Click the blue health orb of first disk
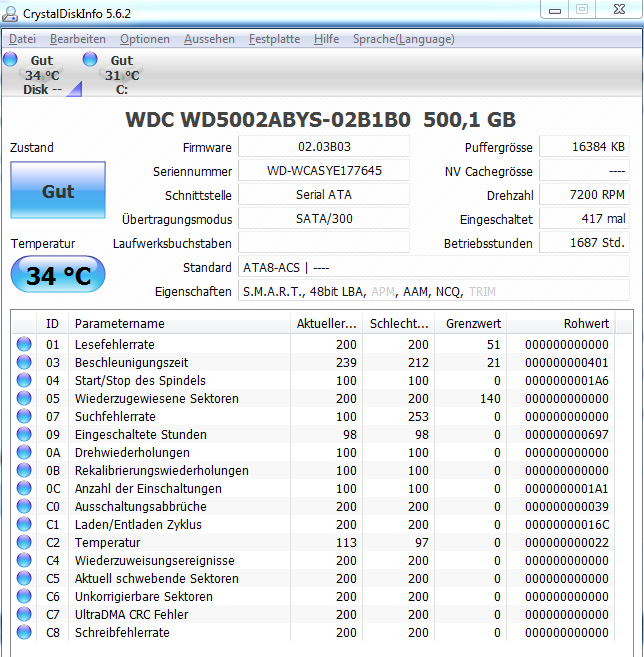Viewport: 644px width, 657px height. click(x=10, y=59)
